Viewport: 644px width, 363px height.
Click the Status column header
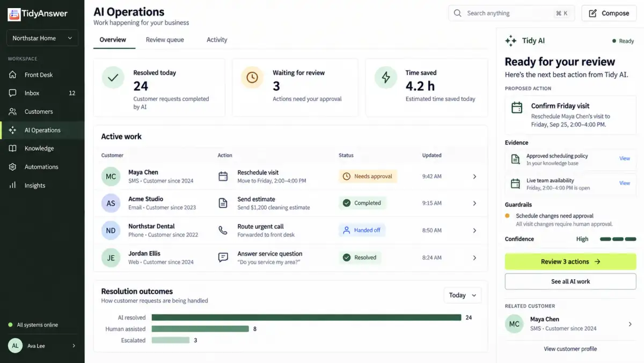(x=346, y=155)
